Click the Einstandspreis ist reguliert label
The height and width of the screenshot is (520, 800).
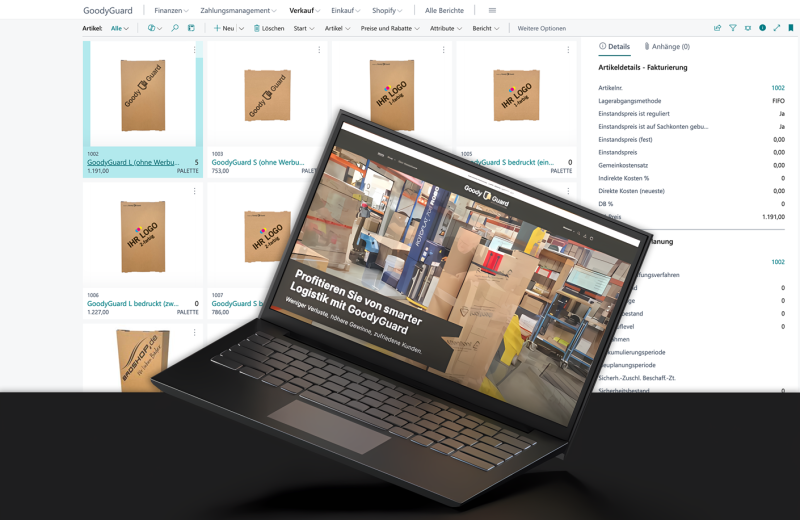pyautogui.click(x=634, y=114)
